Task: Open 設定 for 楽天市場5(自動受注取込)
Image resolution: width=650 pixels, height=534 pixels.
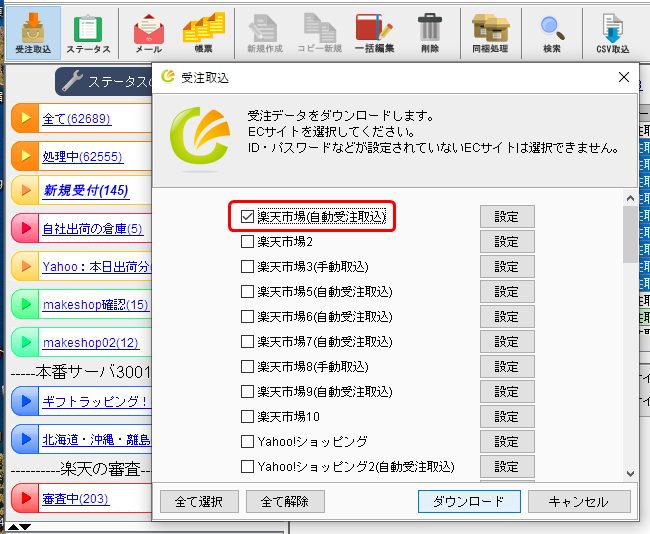Action: [507, 291]
